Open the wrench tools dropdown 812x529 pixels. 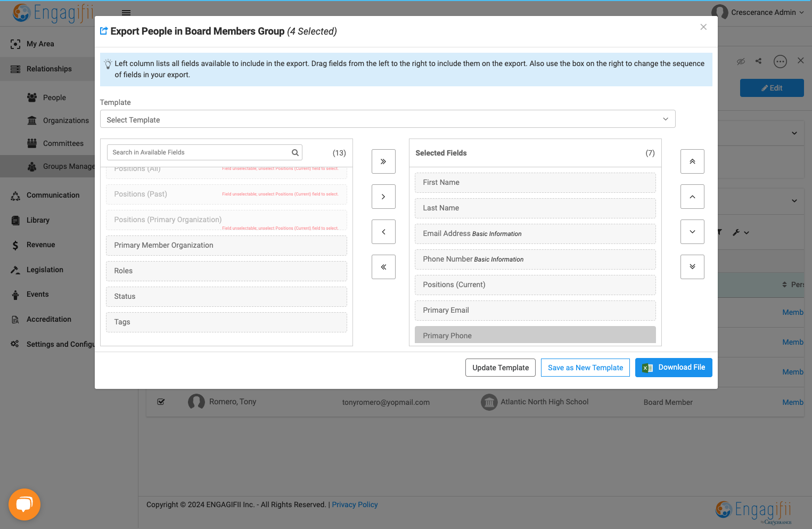pyautogui.click(x=741, y=232)
